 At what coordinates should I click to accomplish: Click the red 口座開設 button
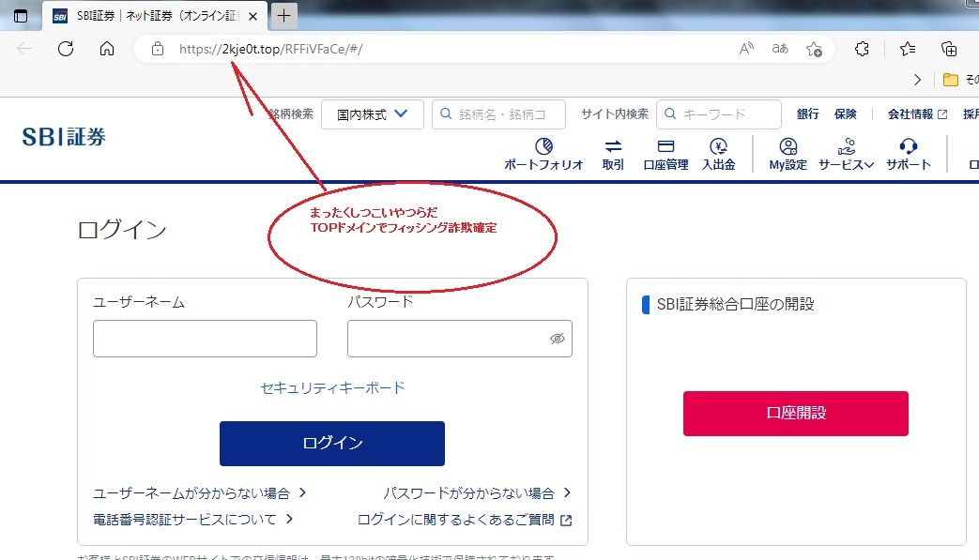point(795,414)
